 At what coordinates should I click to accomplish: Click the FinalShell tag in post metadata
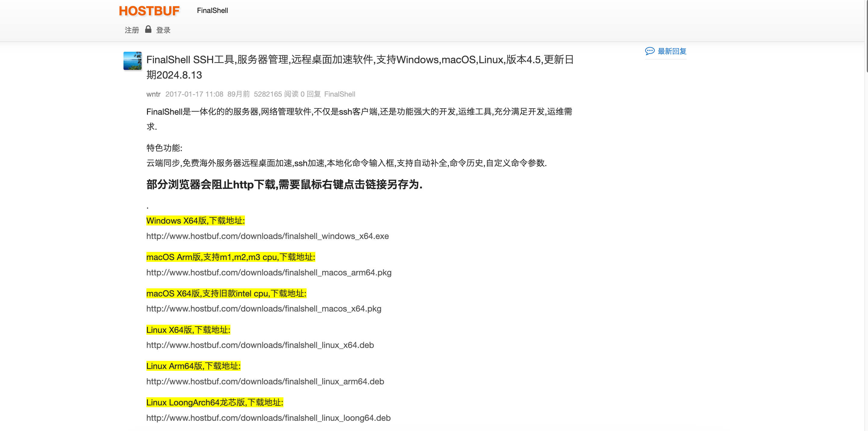[339, 94]
